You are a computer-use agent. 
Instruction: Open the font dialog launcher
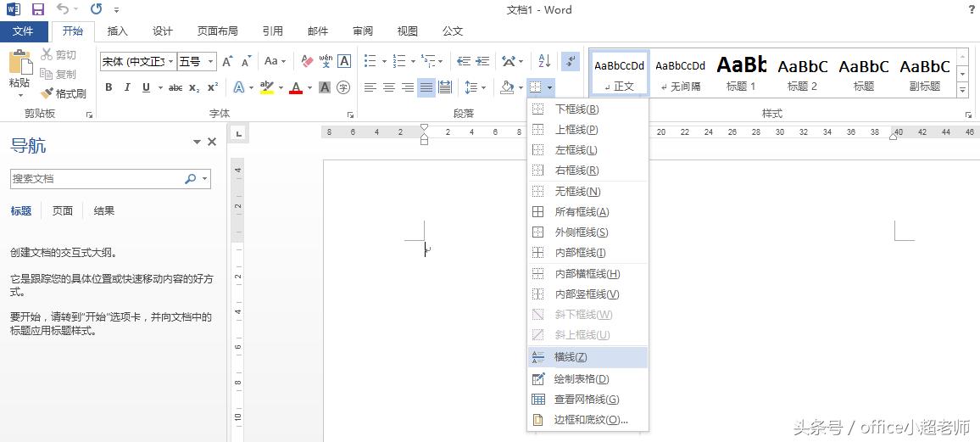tap(350, 115)
